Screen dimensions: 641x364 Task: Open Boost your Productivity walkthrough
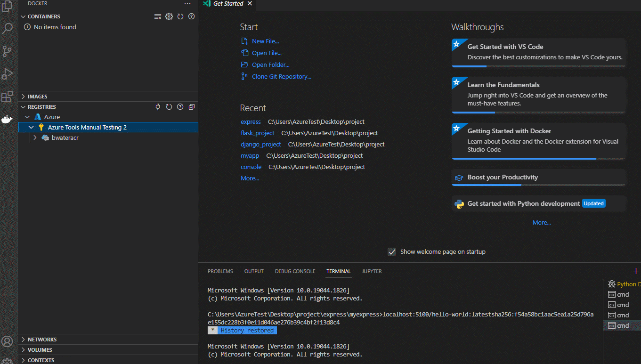coord(539,178)
